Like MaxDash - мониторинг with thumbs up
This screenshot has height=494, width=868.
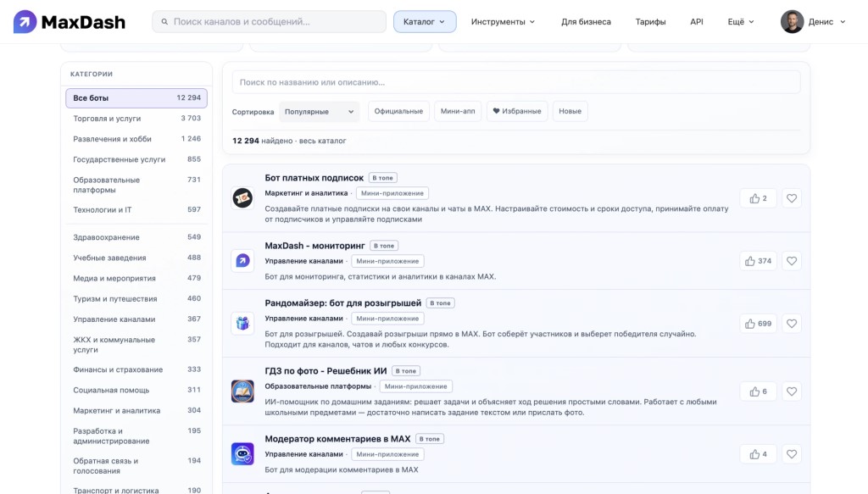coord(759,260)
